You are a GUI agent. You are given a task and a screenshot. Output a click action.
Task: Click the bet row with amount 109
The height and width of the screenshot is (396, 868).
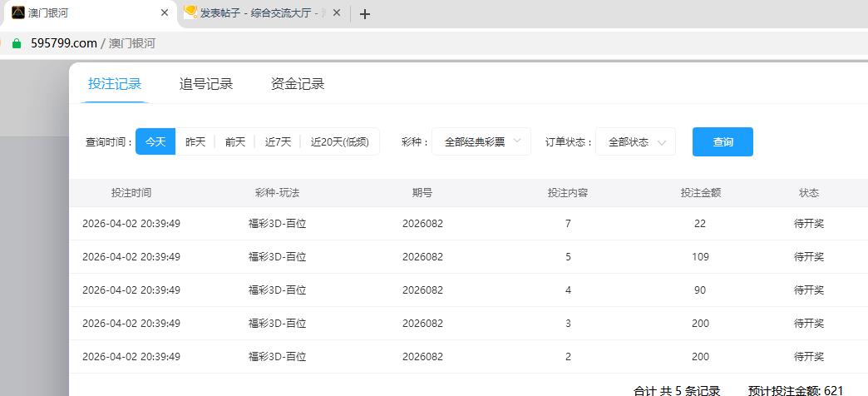click(466, 257)
